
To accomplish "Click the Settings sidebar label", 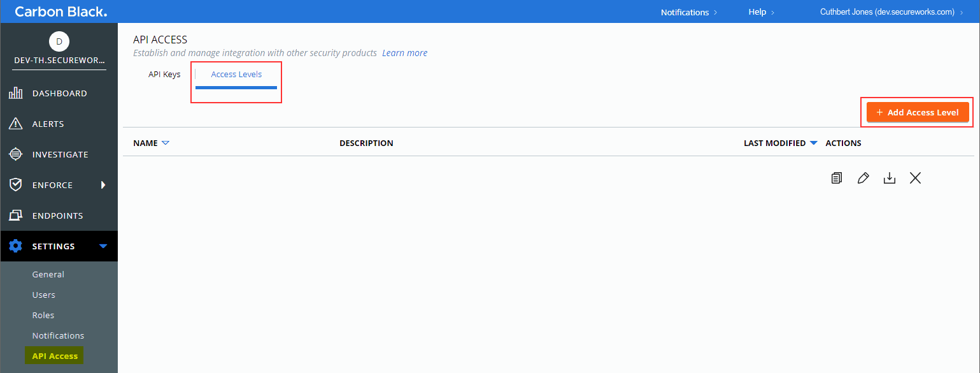I will tap(53, 247).
